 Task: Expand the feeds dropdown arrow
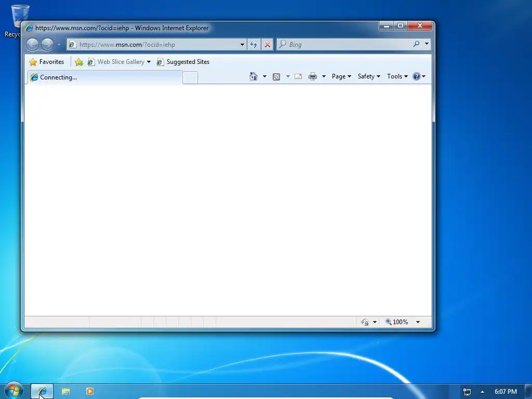pyautogui.click(x=288, y=76)
